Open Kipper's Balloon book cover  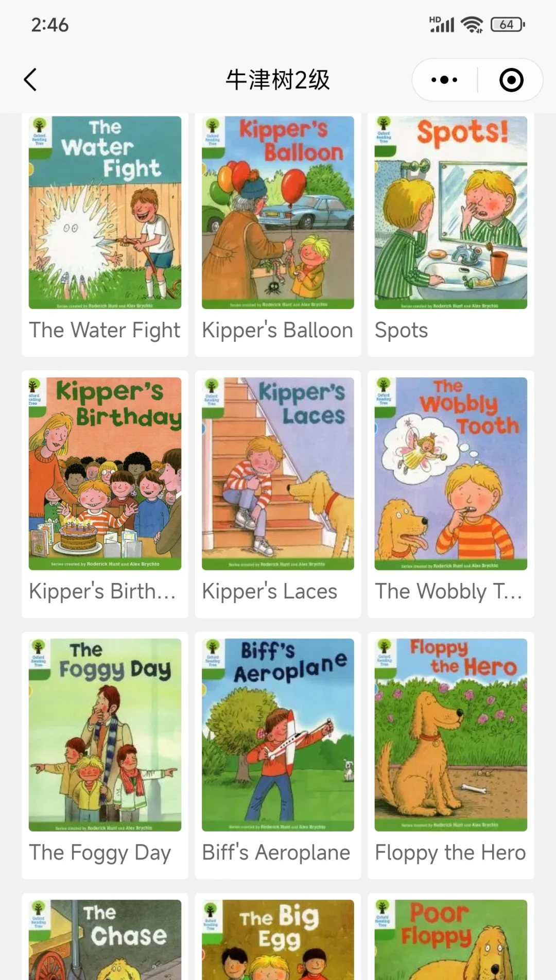pyautogui.click(x=278, y=212)
